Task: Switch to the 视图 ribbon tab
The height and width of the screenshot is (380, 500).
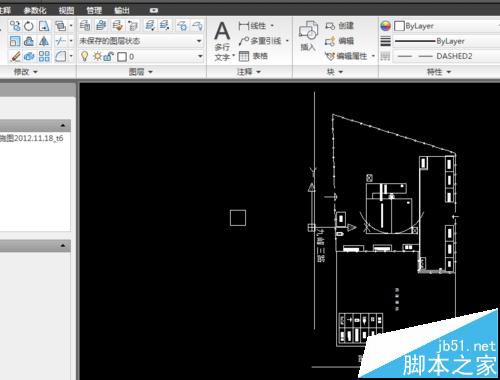Action: click(x=66, y=11)
